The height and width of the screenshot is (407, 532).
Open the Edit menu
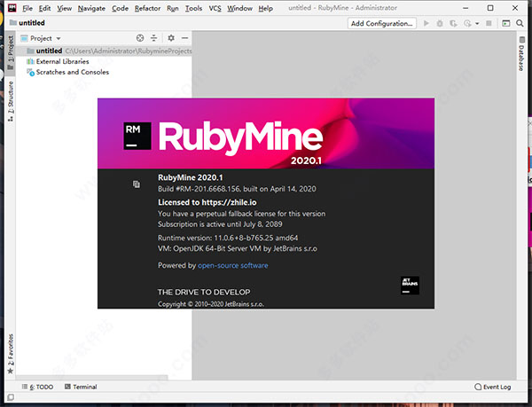(x=44, y=9)
